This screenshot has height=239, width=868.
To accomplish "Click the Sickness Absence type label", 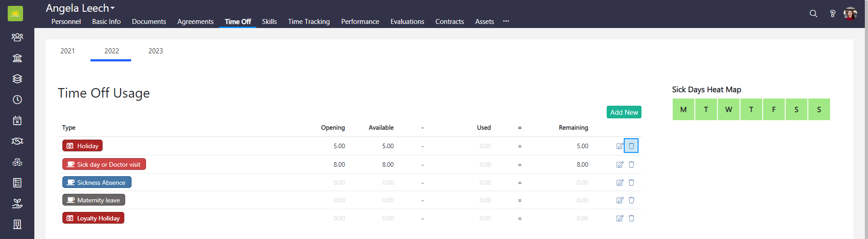I will point(97,183).
